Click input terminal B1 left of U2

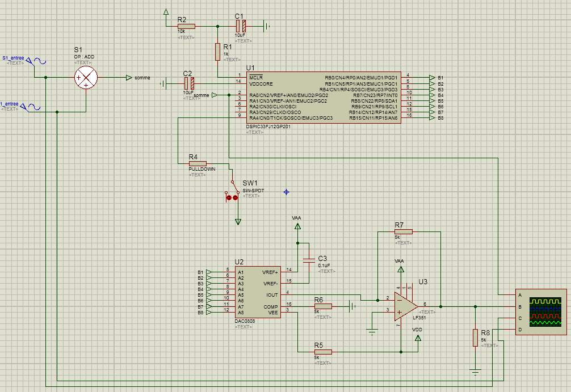(209, 272)
